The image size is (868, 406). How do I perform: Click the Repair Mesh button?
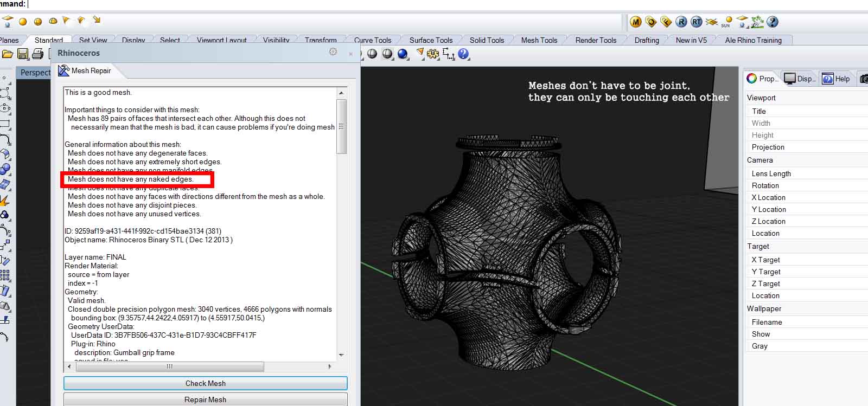pos(205,399)
